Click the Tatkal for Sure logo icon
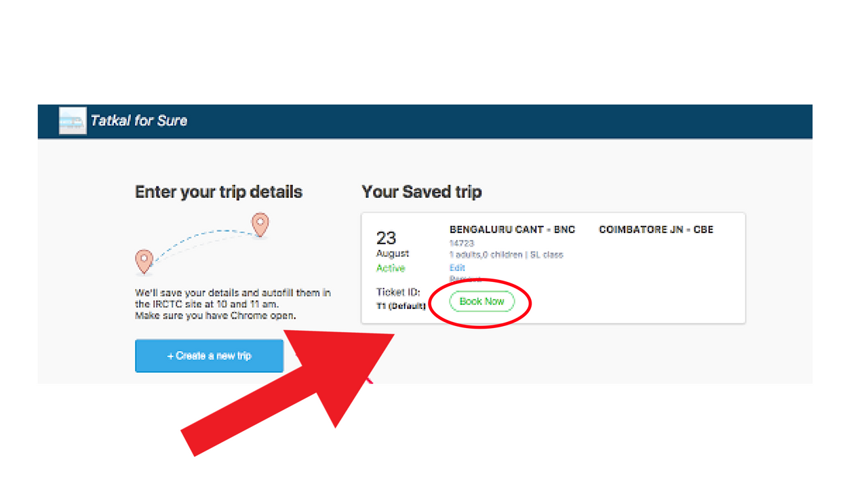 pos(73,121)
